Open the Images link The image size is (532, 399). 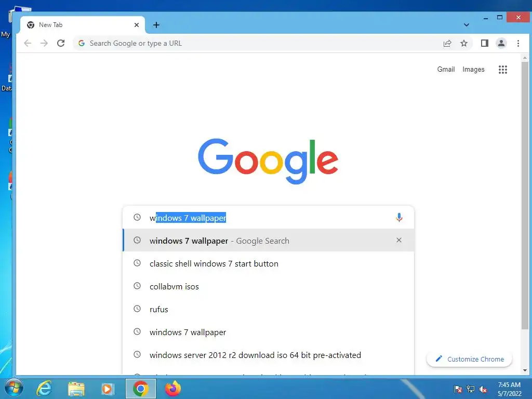473,69
